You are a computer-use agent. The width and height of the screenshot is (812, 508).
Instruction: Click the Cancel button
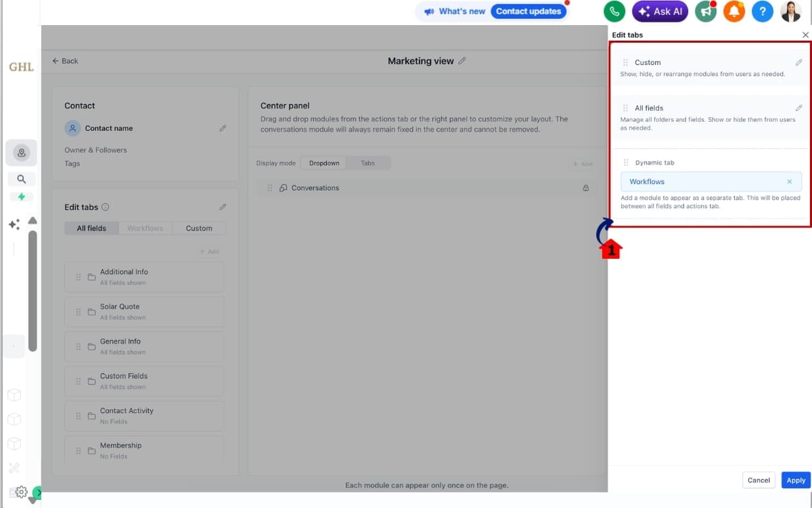pyautogui.click(x=759, y=480)
